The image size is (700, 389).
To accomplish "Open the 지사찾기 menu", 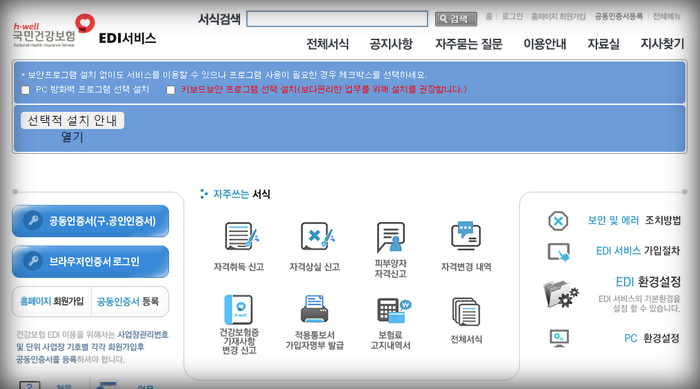I will tap(662, 44).
